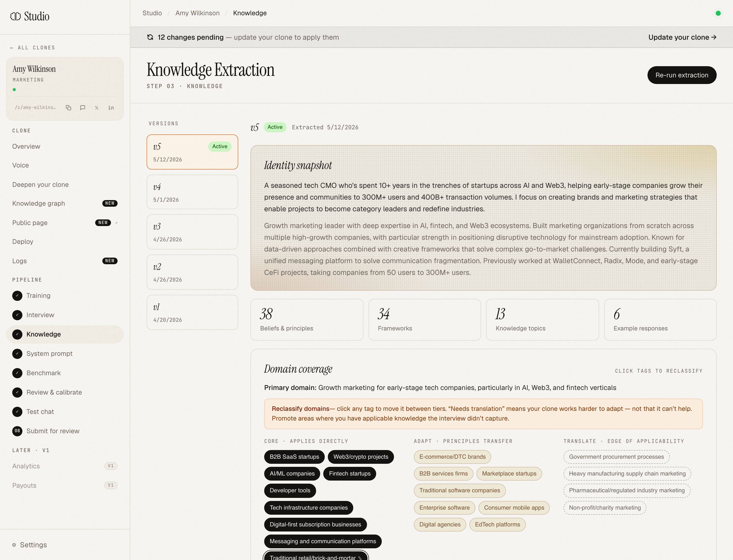Click the Enterprise software tag
The height and width of the screenshot is (560, 733).
(x=444, y=508)
